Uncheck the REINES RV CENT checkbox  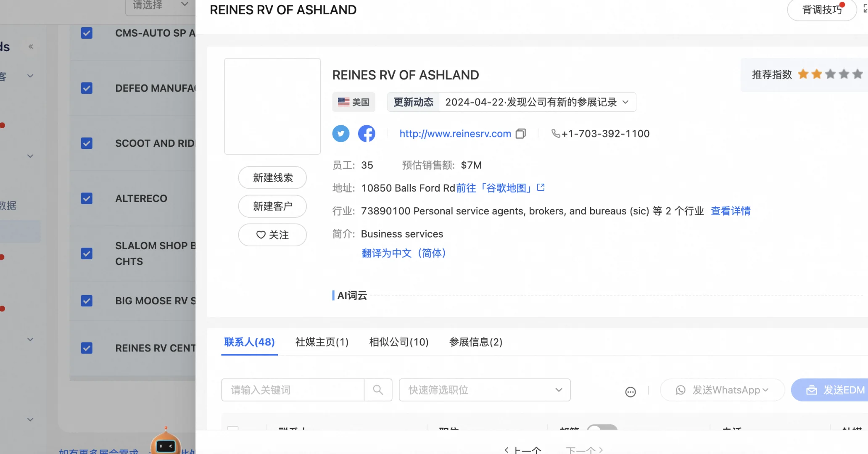(87, 348)
